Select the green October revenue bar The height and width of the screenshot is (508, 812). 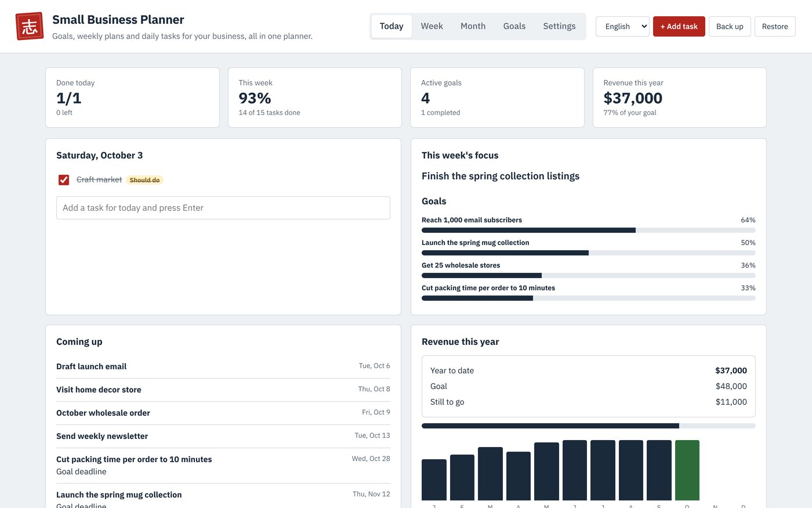[x=687, y=470]
